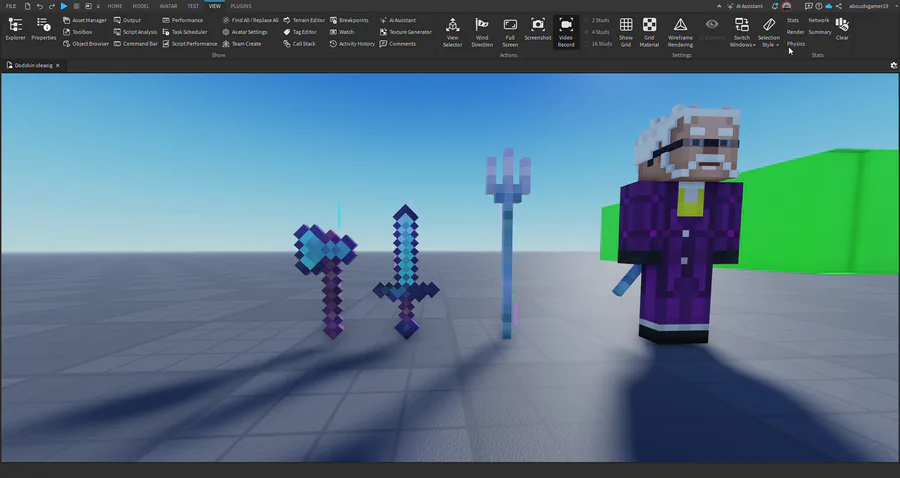Select 16 Studs grid size

click(598, 44)
